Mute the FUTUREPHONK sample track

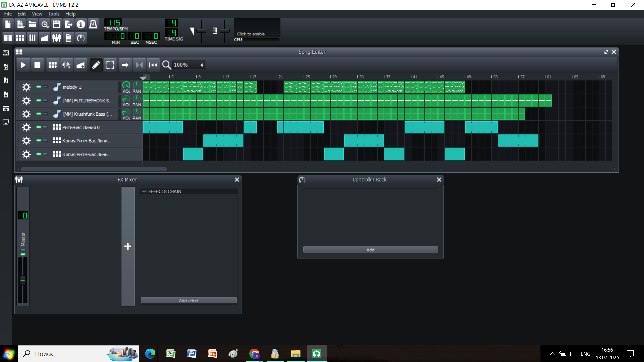point(38,100)
